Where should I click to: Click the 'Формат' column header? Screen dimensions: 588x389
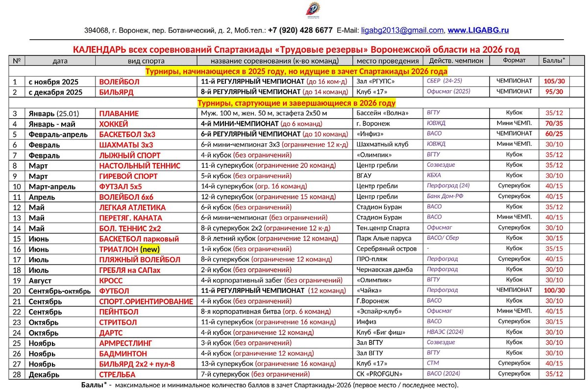[514, 60]
